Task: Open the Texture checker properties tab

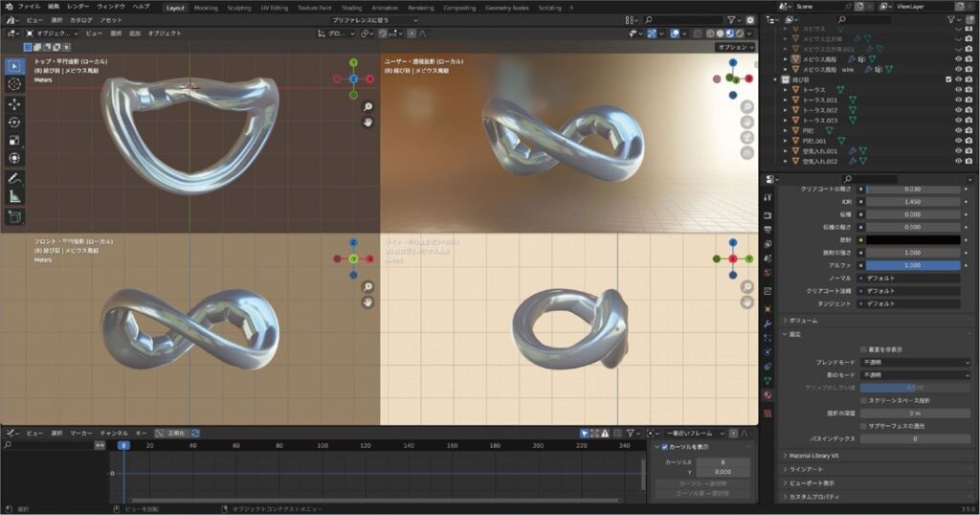Action: click(x=768, y=414)
